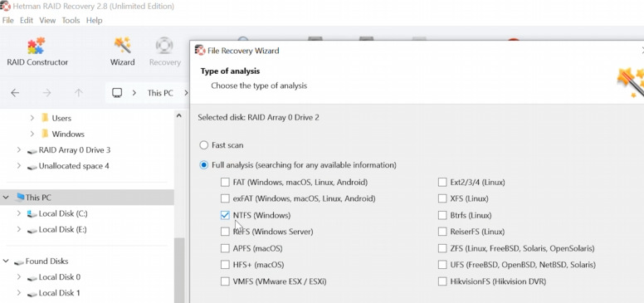Viewport: 644px width, 303px height.
Task: Click the forward navigation arrow
Action: 46,93
